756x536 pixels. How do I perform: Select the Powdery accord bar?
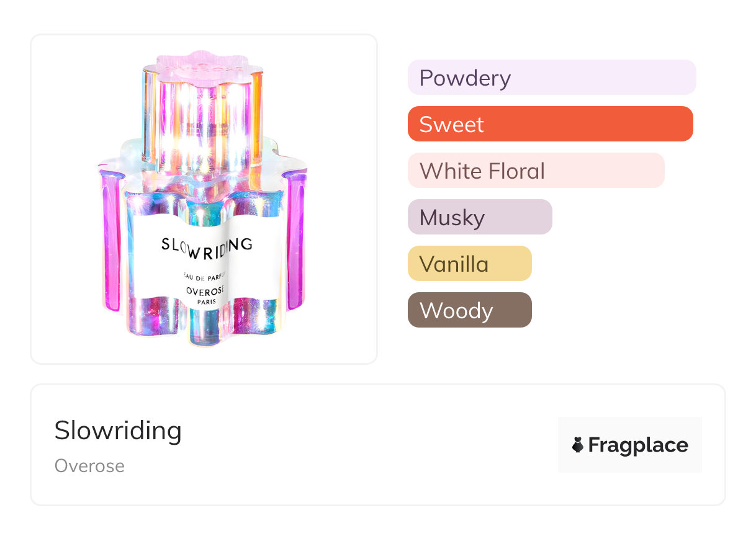[x=551, y=78]
